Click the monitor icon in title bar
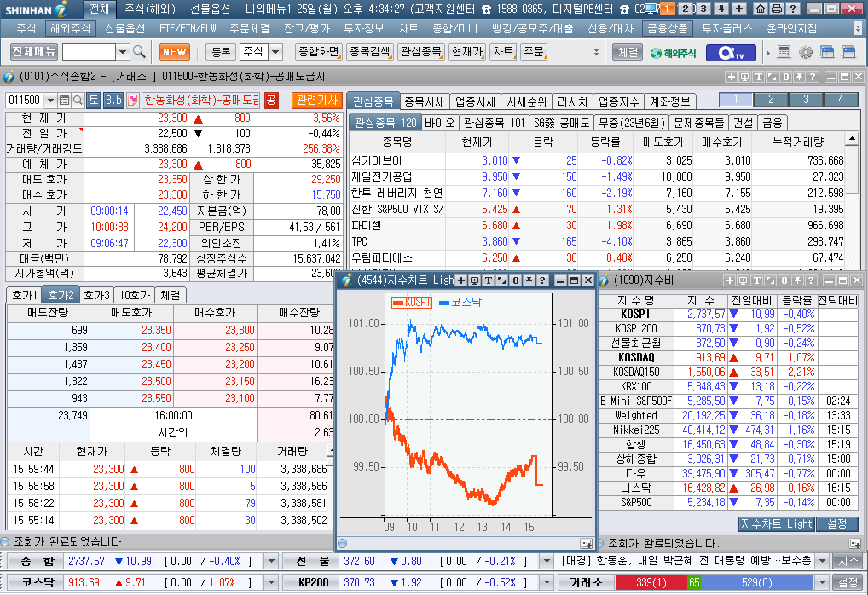The height and width of the screenshot is (595, 868). pyautogui.click(x=651, y=9)
